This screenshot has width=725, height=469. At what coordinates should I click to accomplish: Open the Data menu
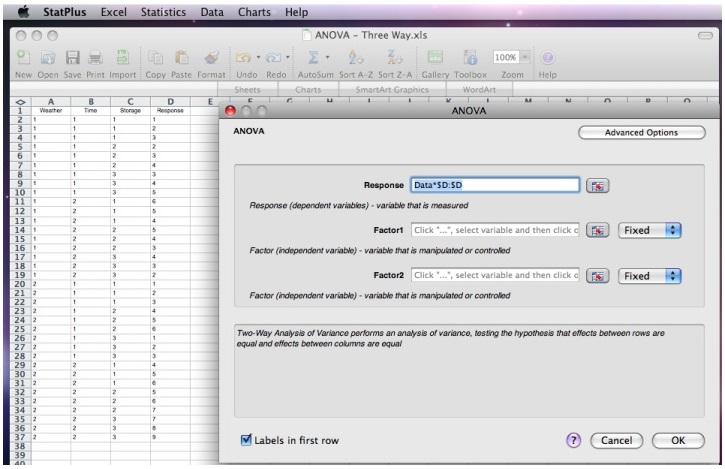(x=212, y=12)
